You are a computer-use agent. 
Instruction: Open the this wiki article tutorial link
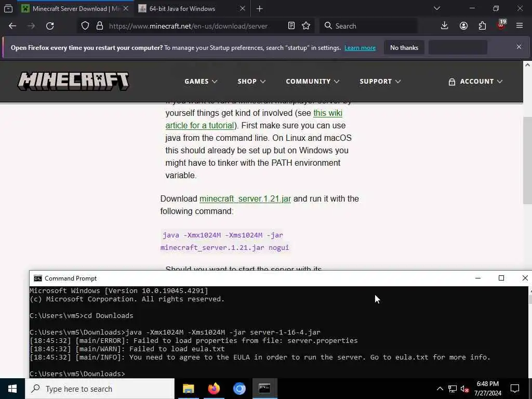254,119
